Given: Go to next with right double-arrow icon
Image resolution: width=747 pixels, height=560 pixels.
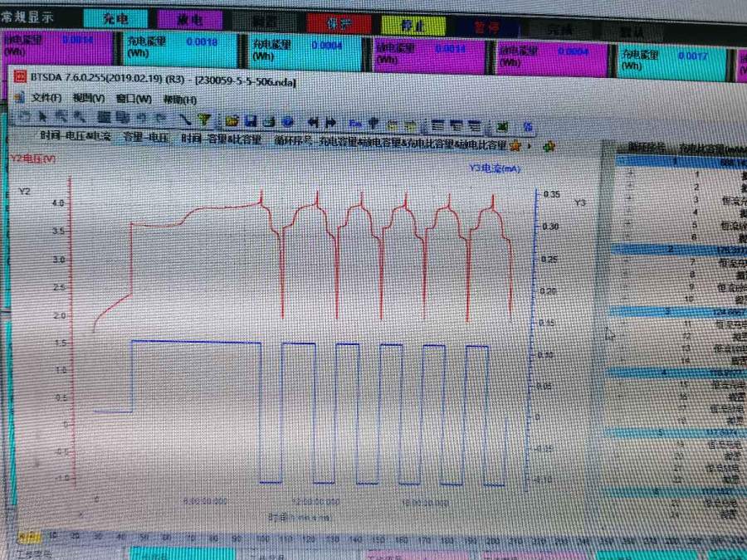Looking at the screenshot, I should (x=330, y=124).
